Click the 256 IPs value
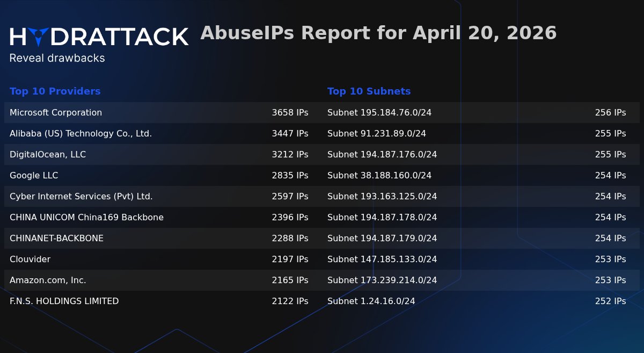The image size is (644, 353). pyautogui.click(x=610, y=113)
